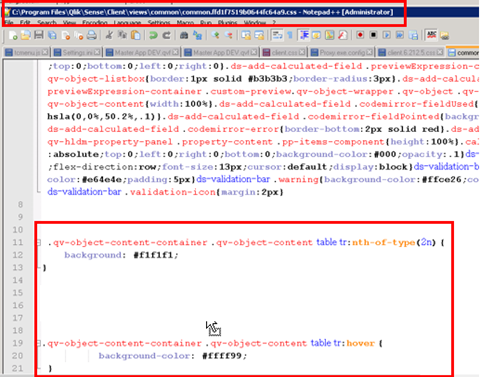Click the ABC spell check icon
The width and height of the screenshot is (480, 377).
[431, 35]
